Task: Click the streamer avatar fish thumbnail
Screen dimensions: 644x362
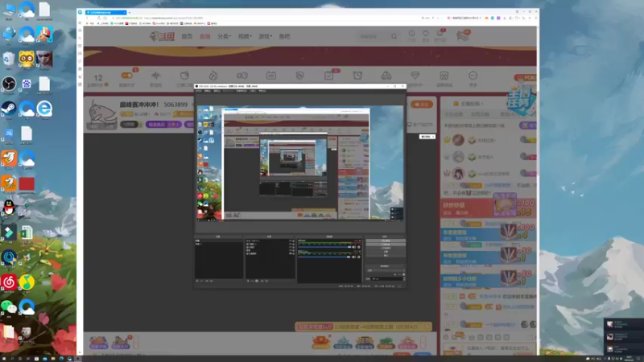Action: point(103,114)
